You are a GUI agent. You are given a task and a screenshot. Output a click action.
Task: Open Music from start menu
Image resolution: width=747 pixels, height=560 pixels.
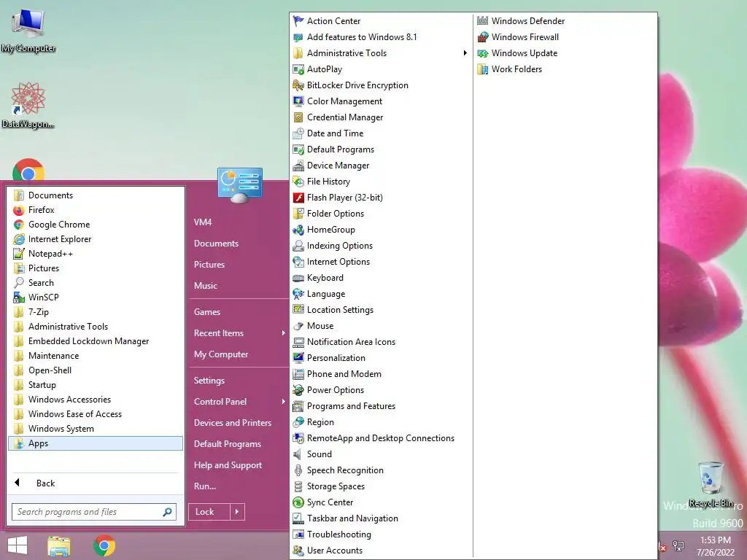205,286
